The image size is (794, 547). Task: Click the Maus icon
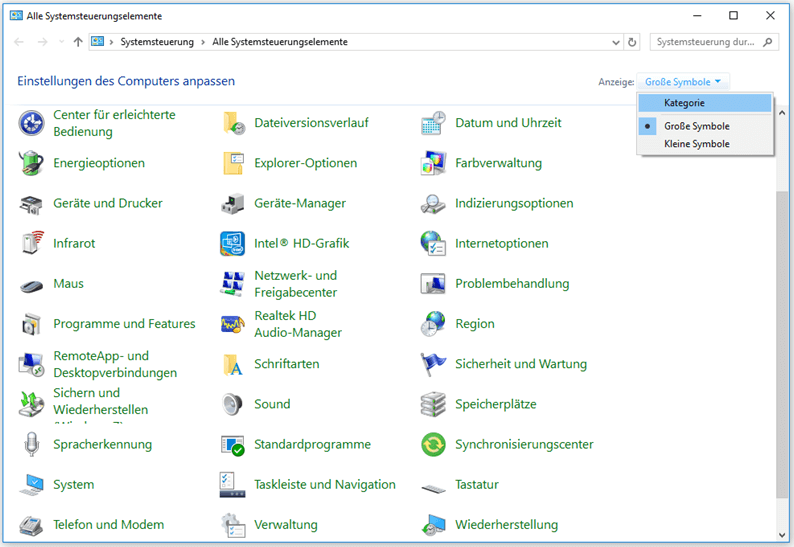click(x=32, y=284)
